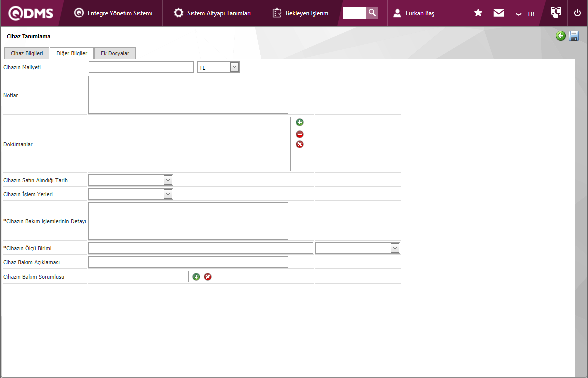Open messages envelope icon
This screenshot has height=378, width=588.
[x=499, y=13]
